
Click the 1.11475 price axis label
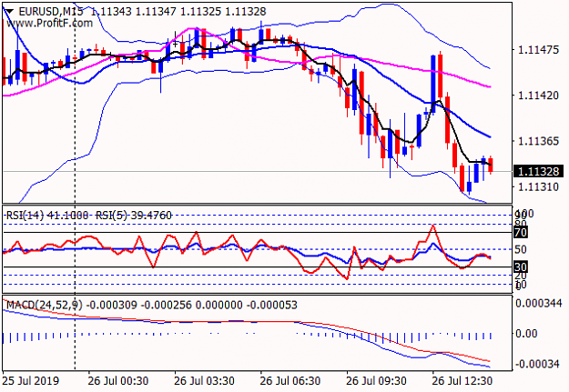click(539, 50)
